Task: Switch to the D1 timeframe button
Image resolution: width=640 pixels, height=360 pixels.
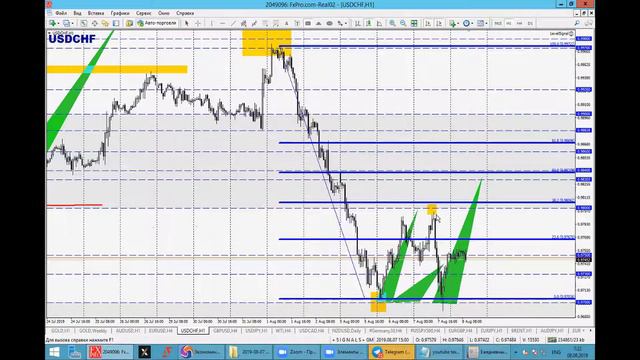Action: (x=530, y=23)
